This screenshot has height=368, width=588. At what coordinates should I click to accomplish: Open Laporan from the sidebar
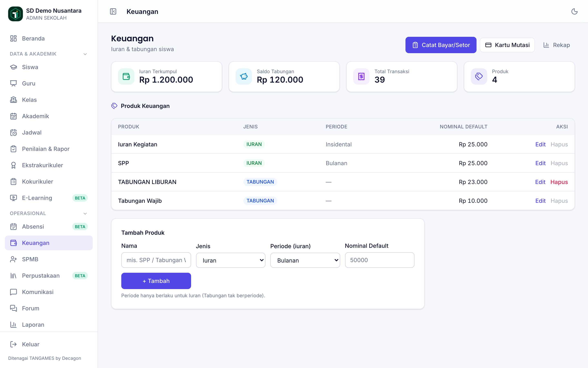tap(49, 324)
